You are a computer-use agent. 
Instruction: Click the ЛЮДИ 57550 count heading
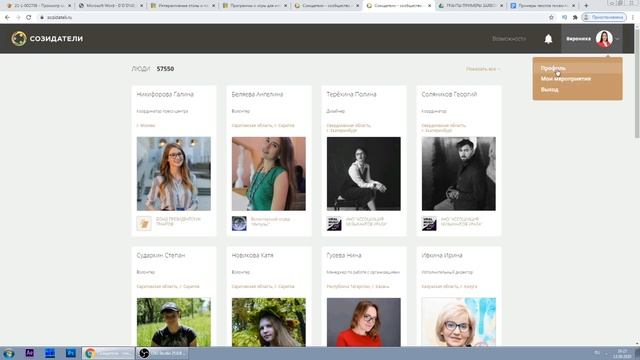point(153,69)
